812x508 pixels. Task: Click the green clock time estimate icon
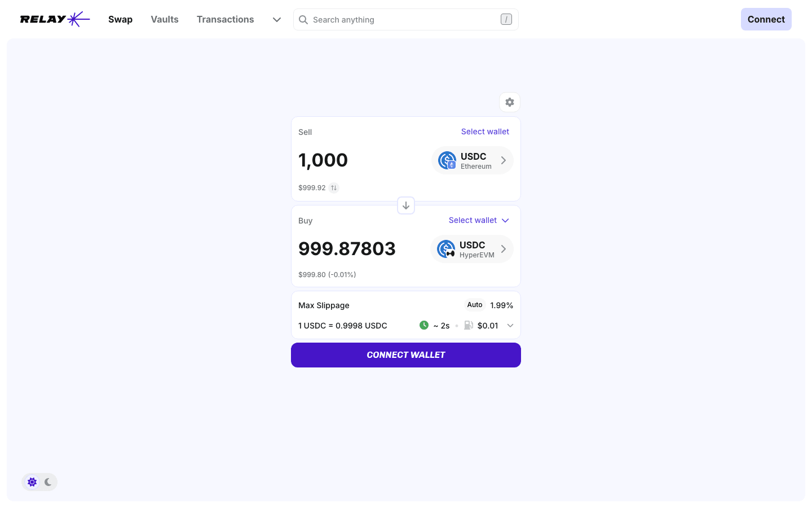[424, 325]
